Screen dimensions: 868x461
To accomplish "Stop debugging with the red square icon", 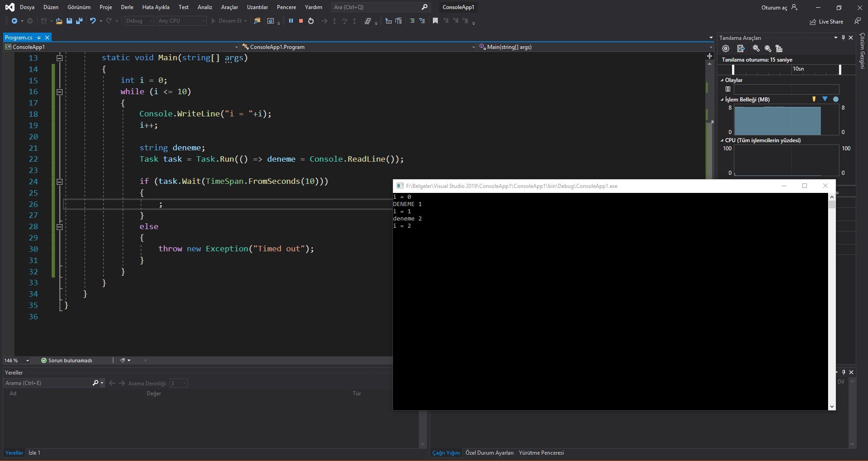I will (x=301, y=21).
